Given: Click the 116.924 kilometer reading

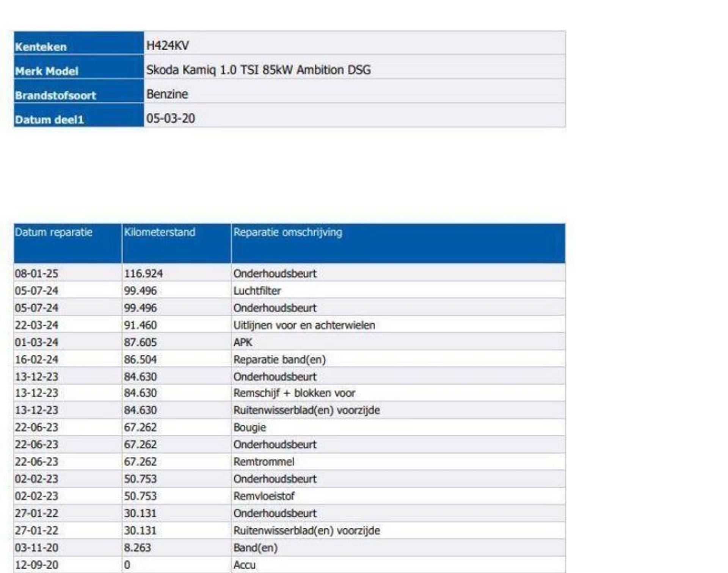Looking at the screenshot, I should tap(143, 274).
